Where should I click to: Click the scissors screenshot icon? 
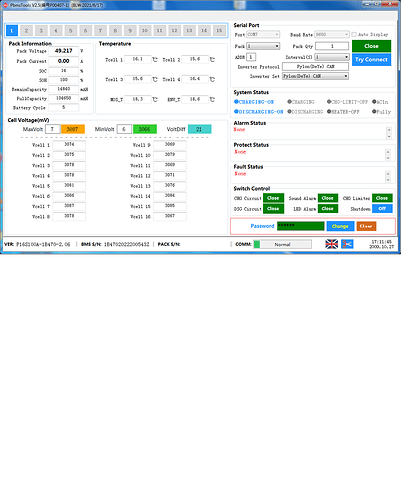pos(347,244)
